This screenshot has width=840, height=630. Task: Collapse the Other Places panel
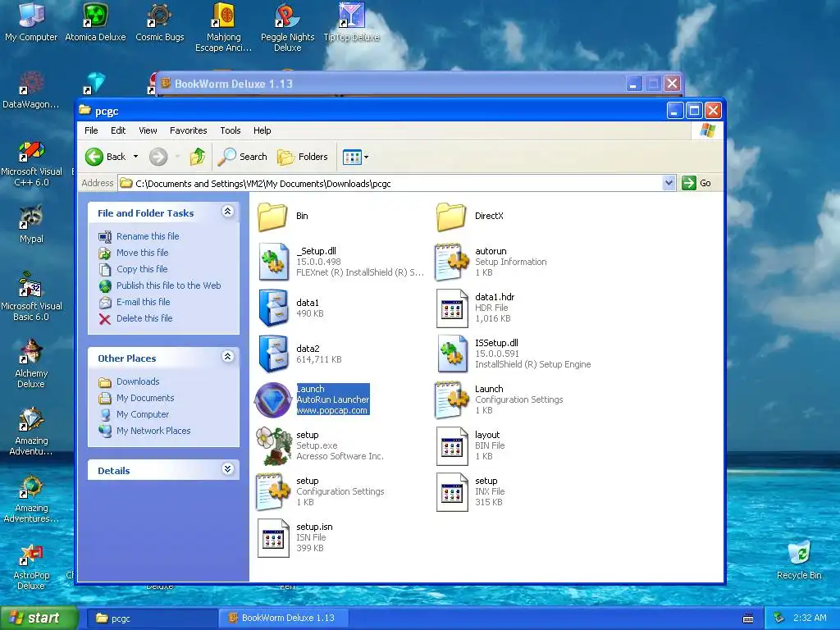[228, 357]
